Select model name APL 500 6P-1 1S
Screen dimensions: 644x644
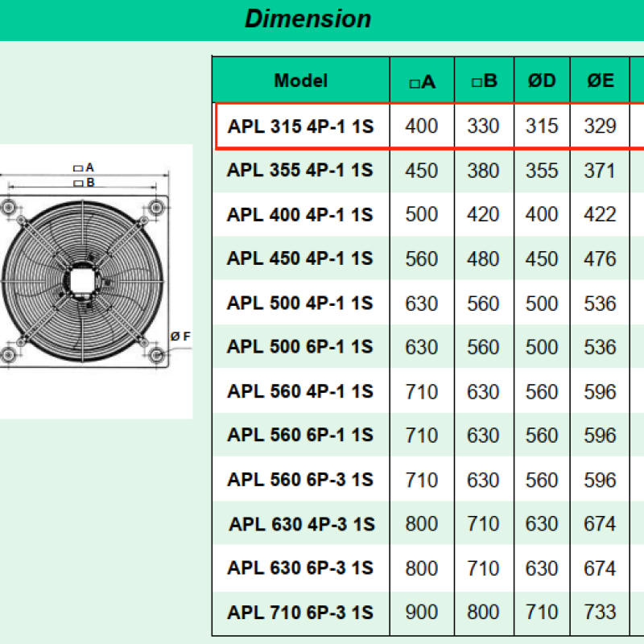click(299, 347)
